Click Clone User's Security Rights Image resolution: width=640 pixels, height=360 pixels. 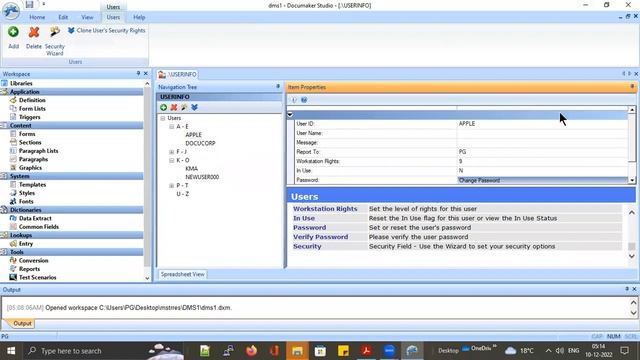pos(107,31)
